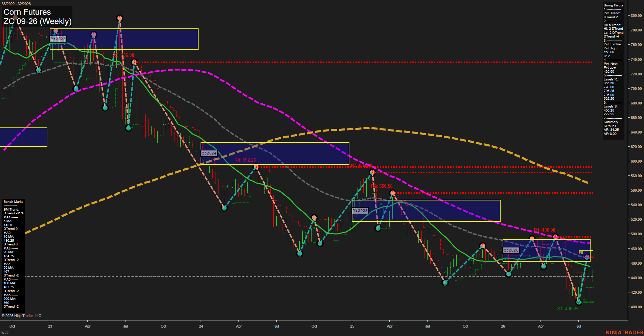Click the Swing Pivots panel heading
Screen dimensions: 644x336
coord(613,5)
